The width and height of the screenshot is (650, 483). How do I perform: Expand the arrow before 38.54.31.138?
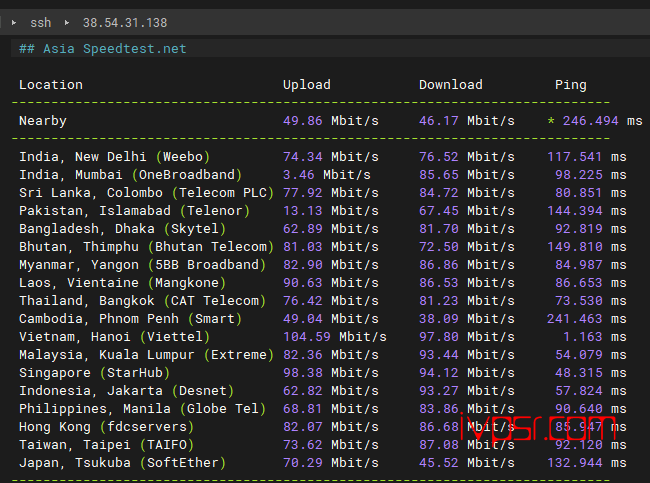(x=67, y=22)
